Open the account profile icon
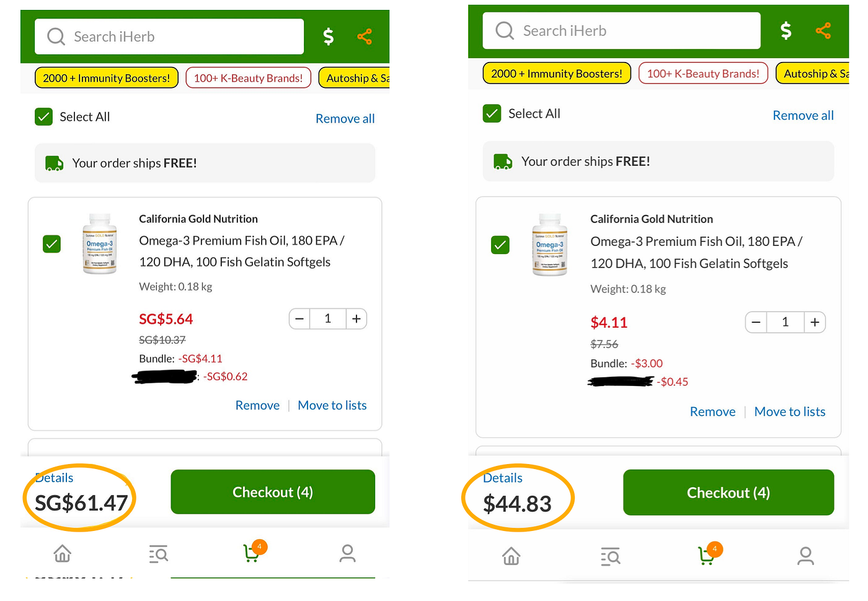This screenshot has height=601, width=868. coord(347,554)
